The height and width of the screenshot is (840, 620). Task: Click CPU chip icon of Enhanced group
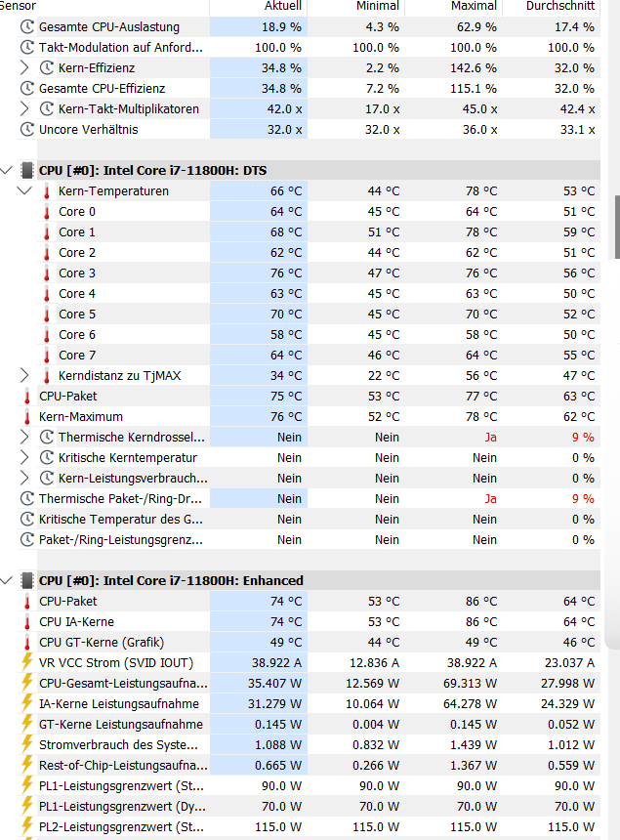tap(26, 581)
